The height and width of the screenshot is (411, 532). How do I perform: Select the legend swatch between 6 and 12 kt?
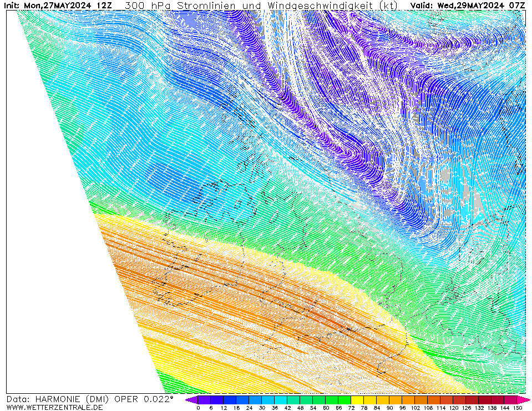(x=217, y=400)
